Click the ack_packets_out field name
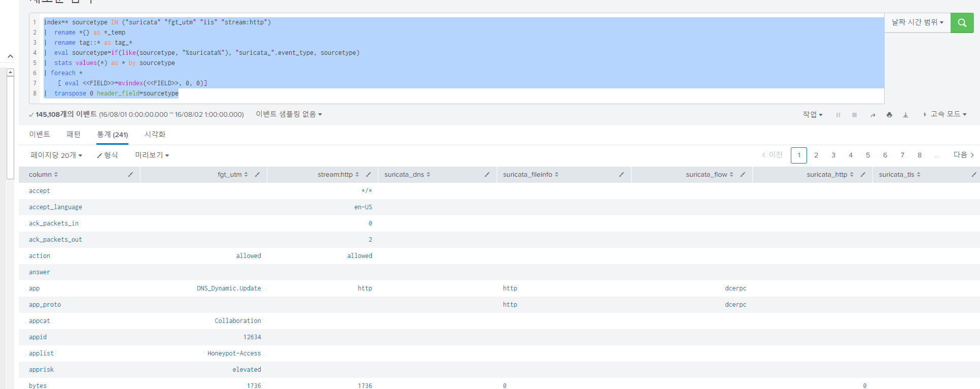Screen dimensions: 980x389 pyautogui.click(x=55, y=240)
